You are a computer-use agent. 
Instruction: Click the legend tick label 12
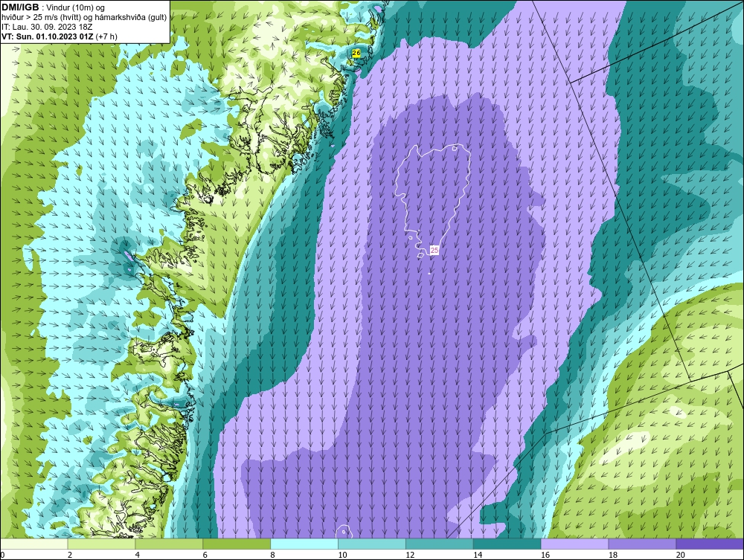[410, 555]
